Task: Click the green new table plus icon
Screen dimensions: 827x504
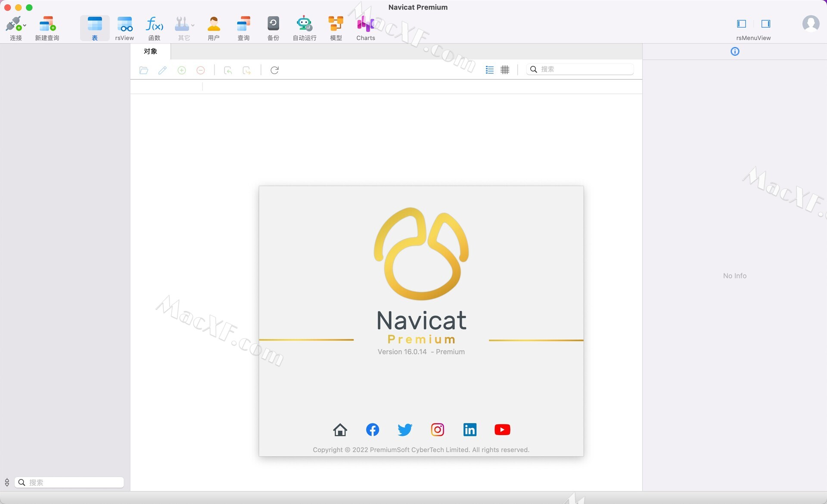Action: click(x=182, y=70)
